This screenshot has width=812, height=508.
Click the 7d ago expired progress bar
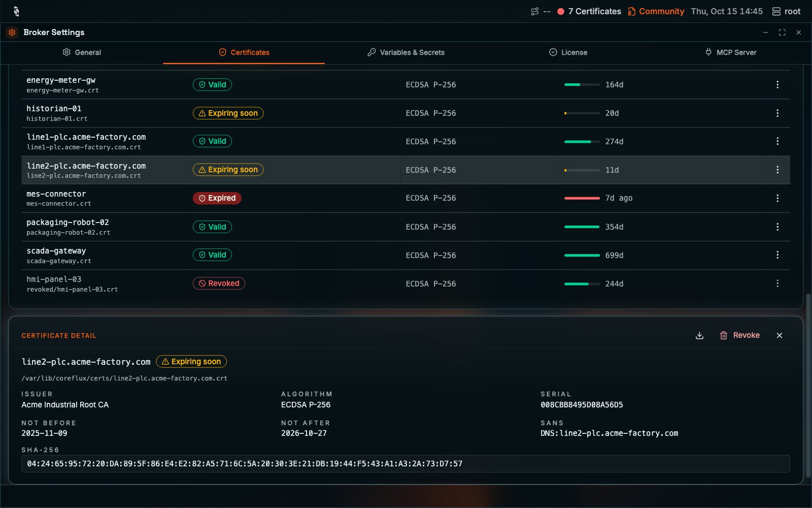[582, 198]
